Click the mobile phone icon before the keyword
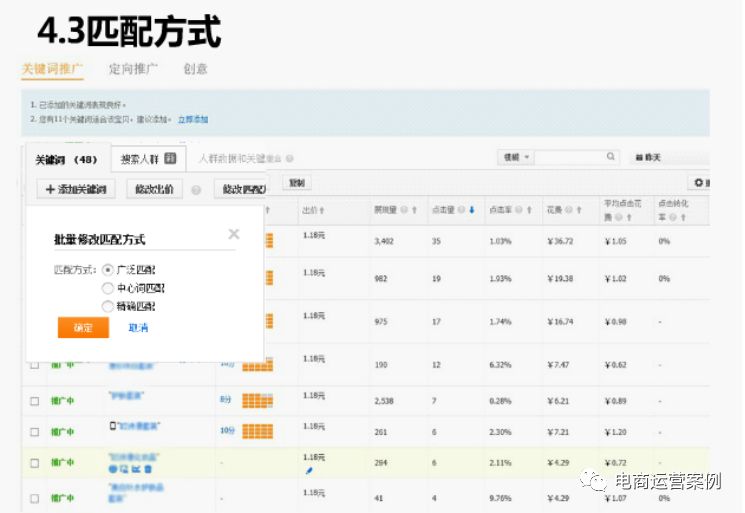745x513 pixels. (x=113, y=426)
